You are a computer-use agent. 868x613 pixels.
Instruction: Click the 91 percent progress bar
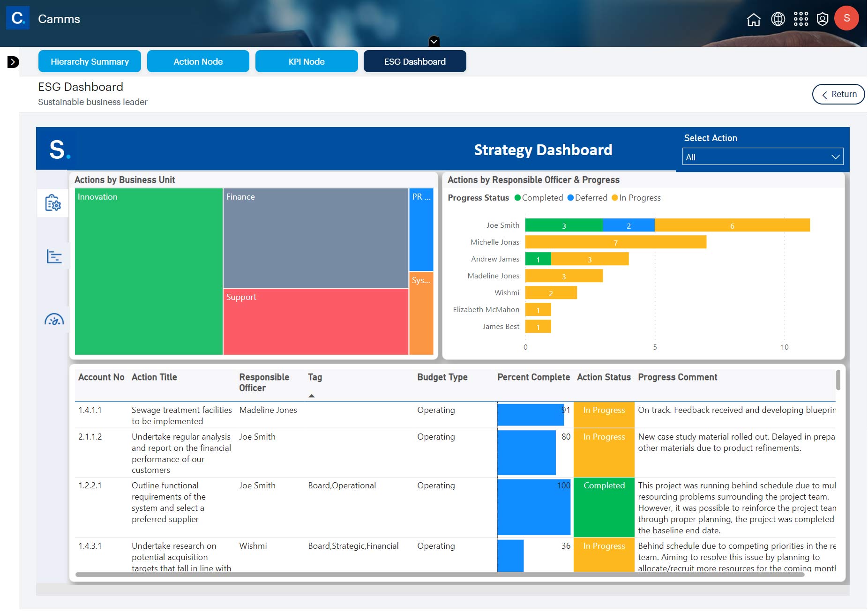[x=531, y=415]
